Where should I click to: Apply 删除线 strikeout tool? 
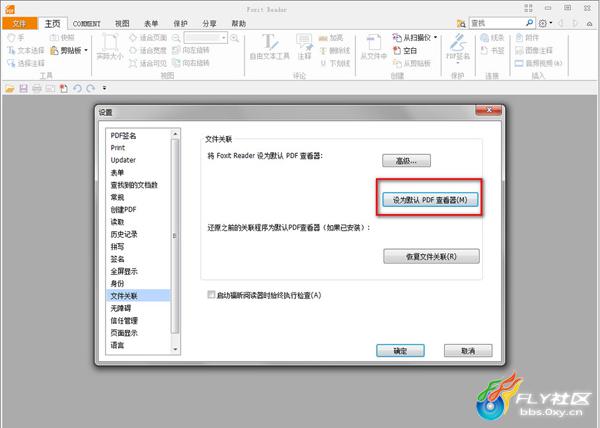click(x=334, y=50)
